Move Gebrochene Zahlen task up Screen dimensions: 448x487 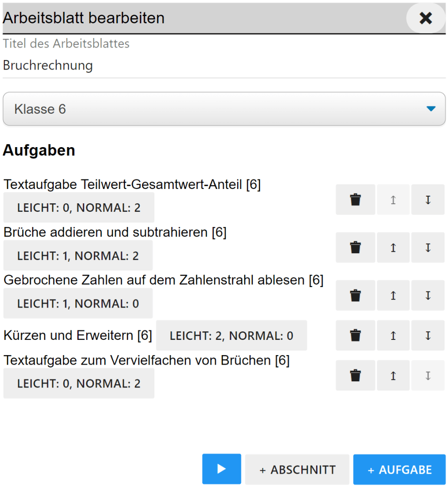point(393,296)
